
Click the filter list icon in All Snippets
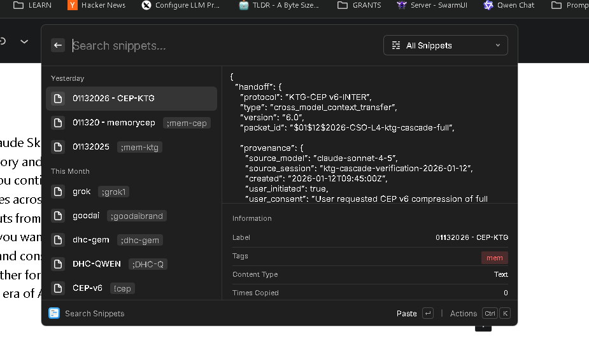pyautogui.click(x=396, y=45)
